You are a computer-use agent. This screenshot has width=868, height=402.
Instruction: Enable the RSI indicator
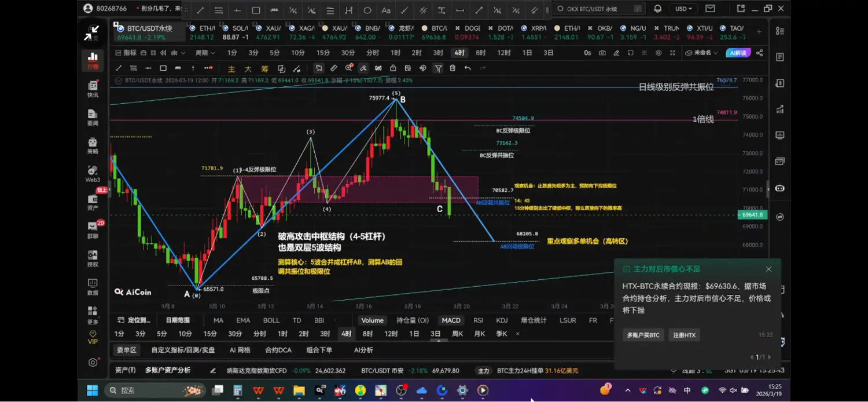point(479,320)
